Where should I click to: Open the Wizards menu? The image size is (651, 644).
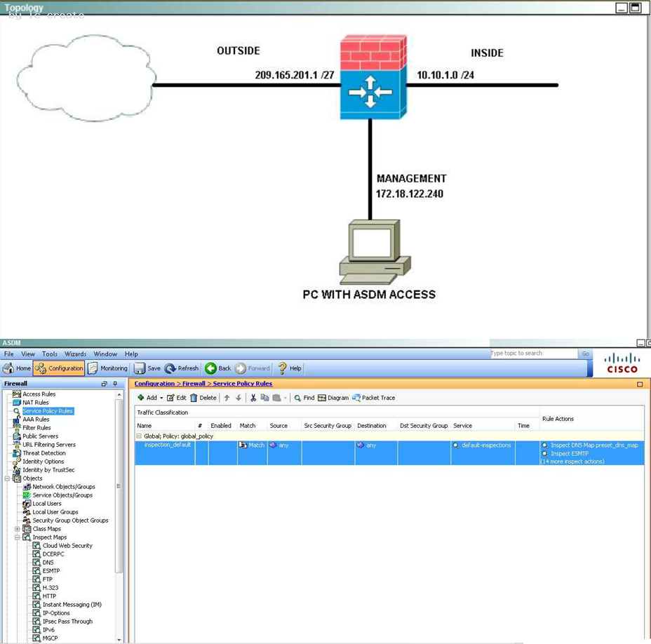click(x=75, y=354)
